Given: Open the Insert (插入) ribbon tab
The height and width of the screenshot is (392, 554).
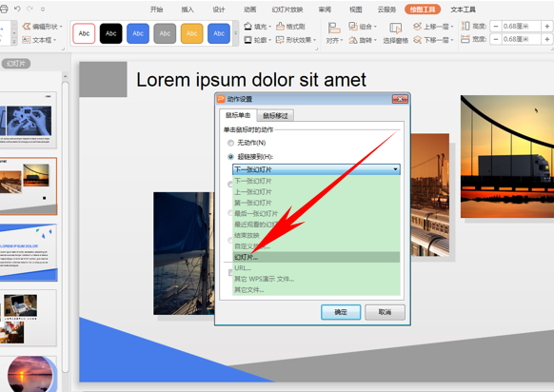Looking at the screenshot, I should click(x=188, y=10).
